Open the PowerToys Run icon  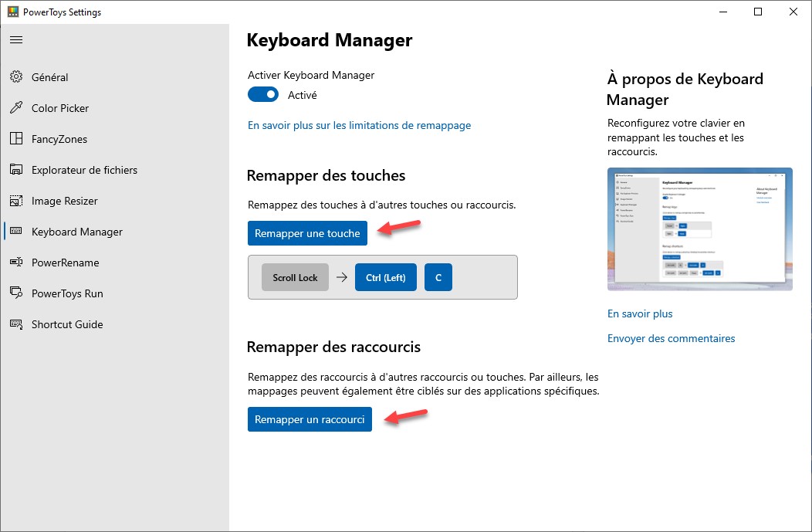pyautogui.click(x=16, y=293)
